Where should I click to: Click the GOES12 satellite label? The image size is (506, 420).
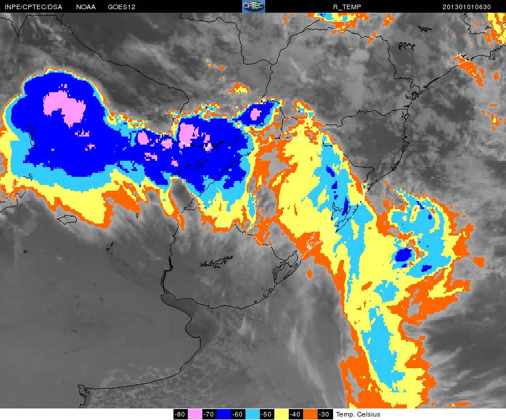(x=122, y=7)
